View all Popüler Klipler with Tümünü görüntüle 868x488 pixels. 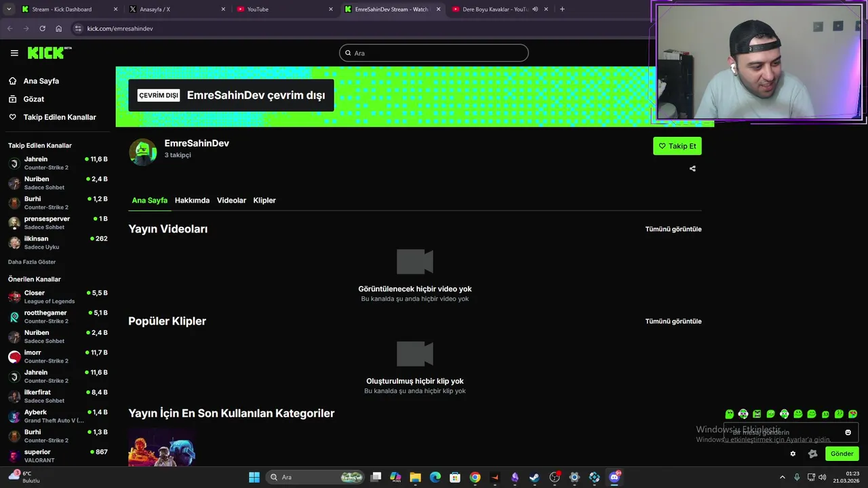(x=673, y=321)
